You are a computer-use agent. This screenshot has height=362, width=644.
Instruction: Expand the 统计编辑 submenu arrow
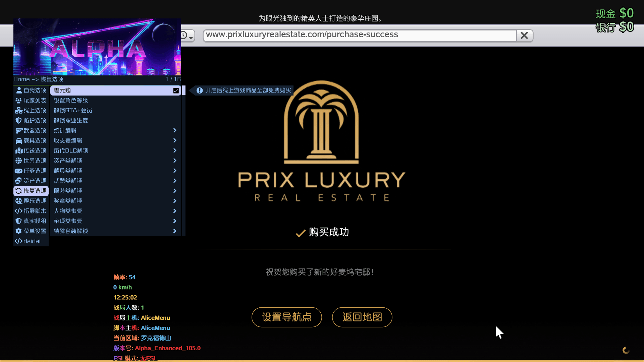click(x=175, y=130)
